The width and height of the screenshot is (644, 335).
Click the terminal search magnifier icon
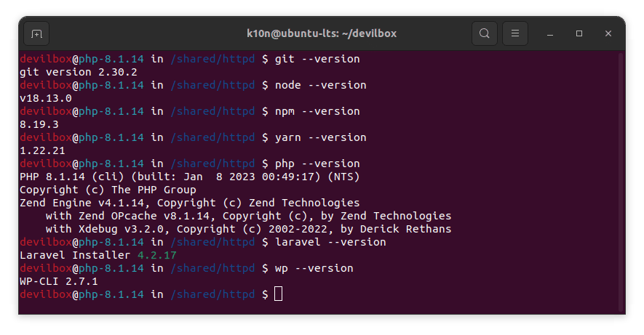click(484, 33)
